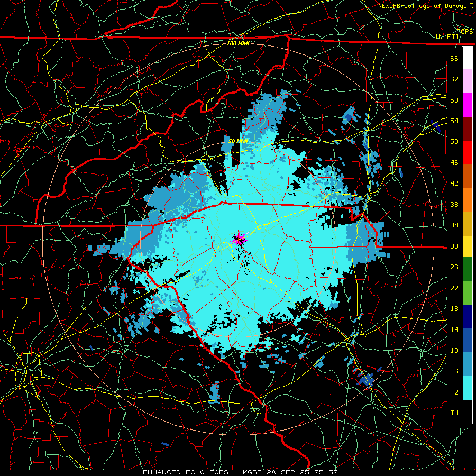
Task: Pick the navy legend swatch
Action: pyautogui.click(x=467, y=317)
